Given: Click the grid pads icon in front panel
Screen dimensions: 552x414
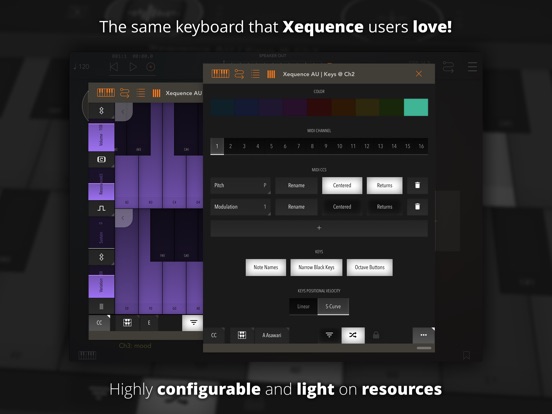Looking at the screenshot, I should coord(242,335).
